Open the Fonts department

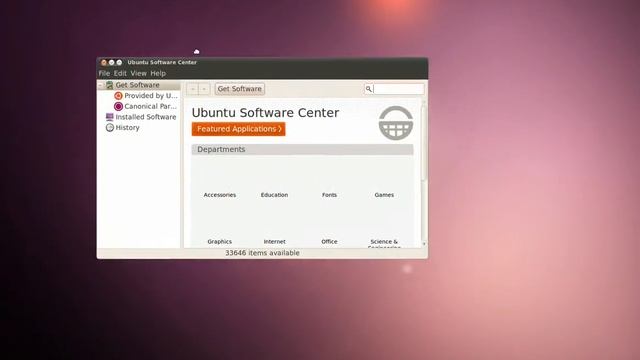[329, 195]
